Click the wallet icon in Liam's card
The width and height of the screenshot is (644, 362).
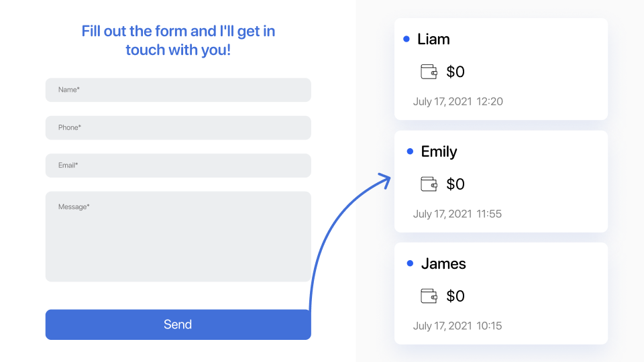[x=429, y=72]
